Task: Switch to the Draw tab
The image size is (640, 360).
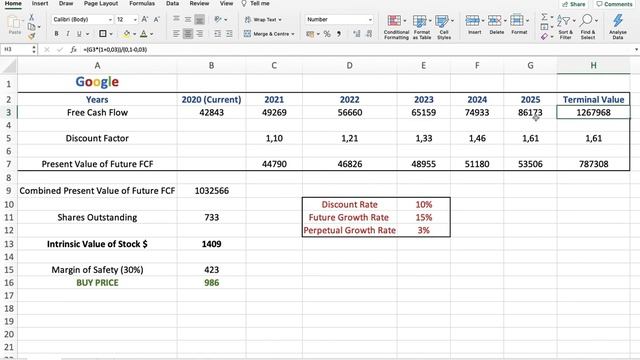Action: [66, 3]
